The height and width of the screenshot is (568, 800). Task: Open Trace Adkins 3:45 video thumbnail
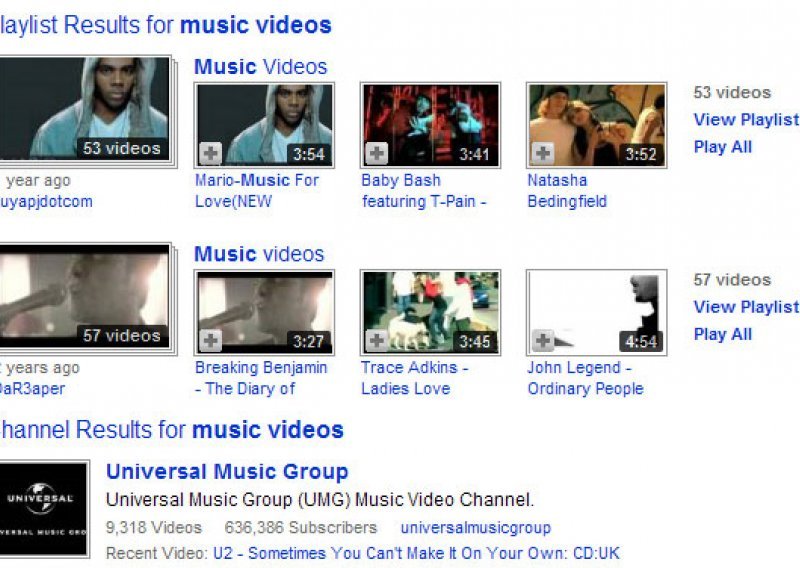click(x=431, y=312)
